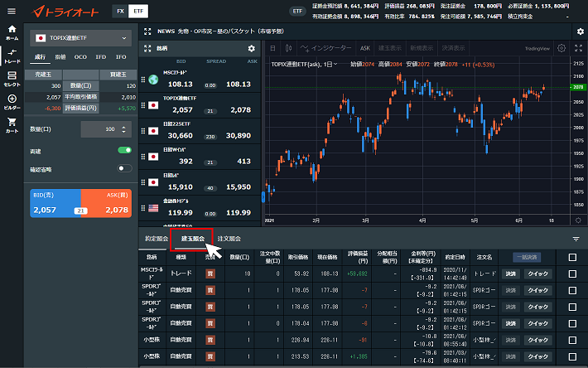Toggle the 両建 (hedging) switch off

(124, 150)
